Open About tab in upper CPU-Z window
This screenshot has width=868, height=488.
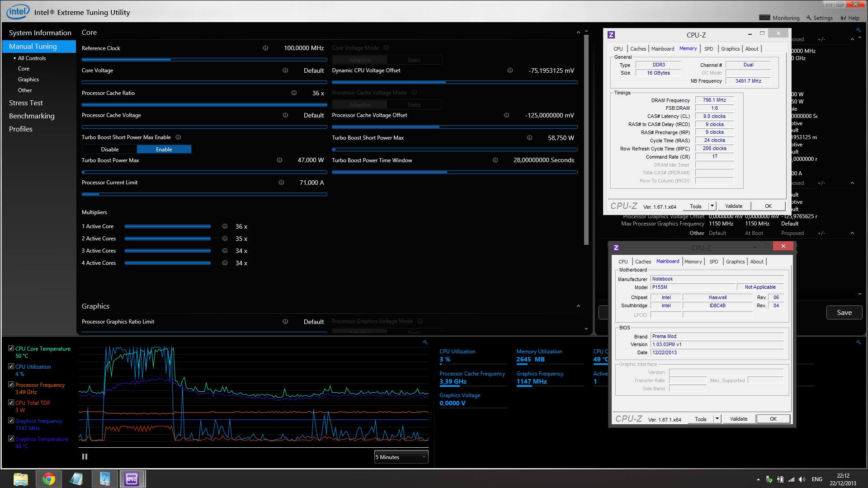752,49
